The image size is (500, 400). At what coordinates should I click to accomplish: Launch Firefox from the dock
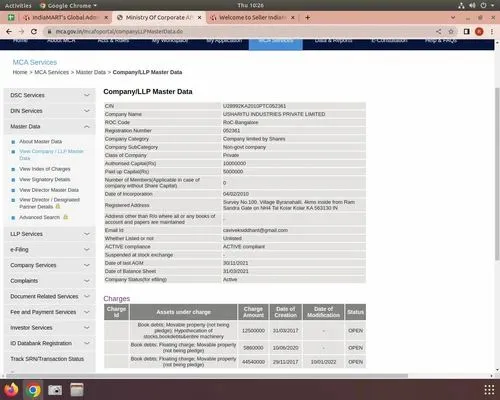coord(11,390)
